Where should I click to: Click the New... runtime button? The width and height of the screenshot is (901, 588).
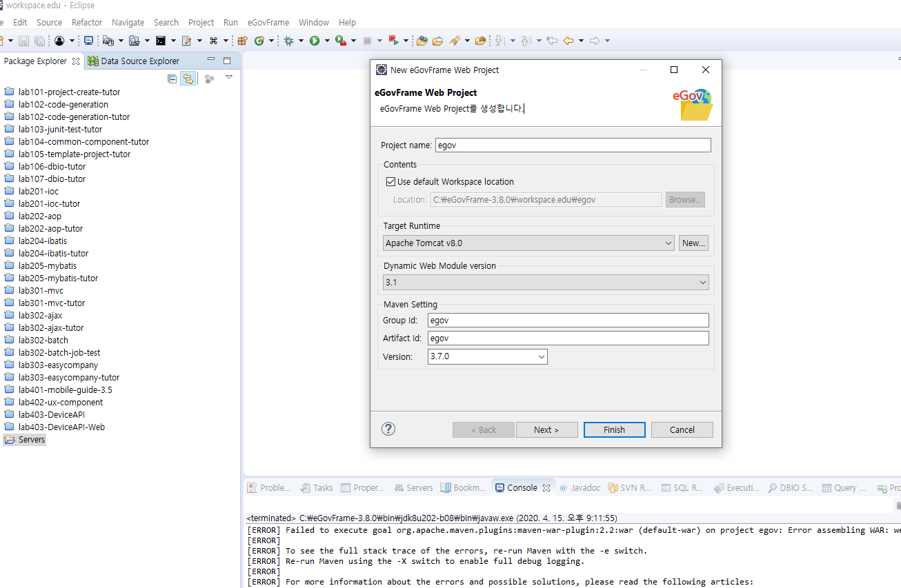(693, 243)
